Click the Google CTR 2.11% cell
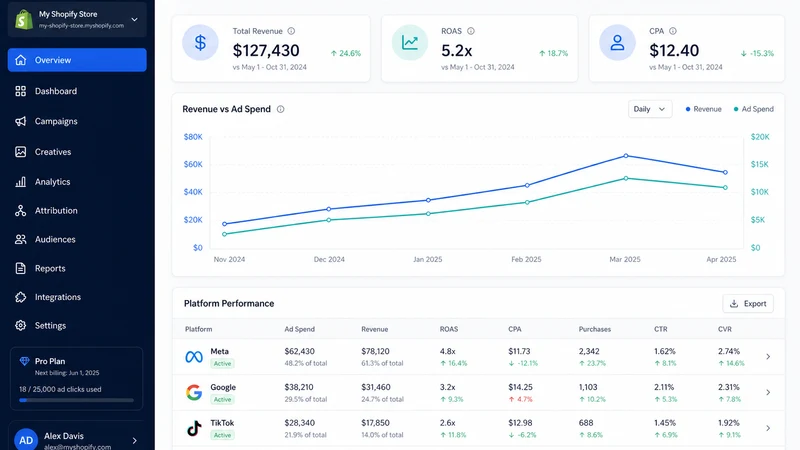Image resolution: width=800 pixels, height=450 pixels. coord(665,387)
